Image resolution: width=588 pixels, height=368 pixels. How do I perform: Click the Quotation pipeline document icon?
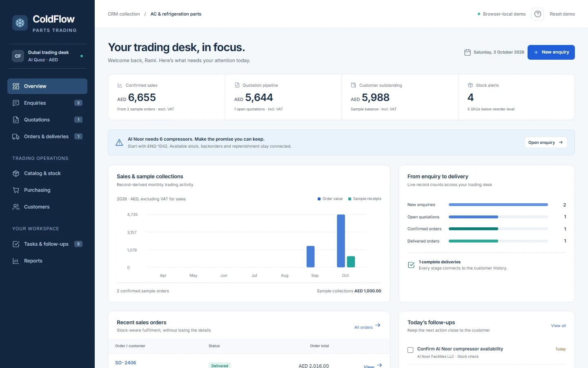[x=237, y=85]
